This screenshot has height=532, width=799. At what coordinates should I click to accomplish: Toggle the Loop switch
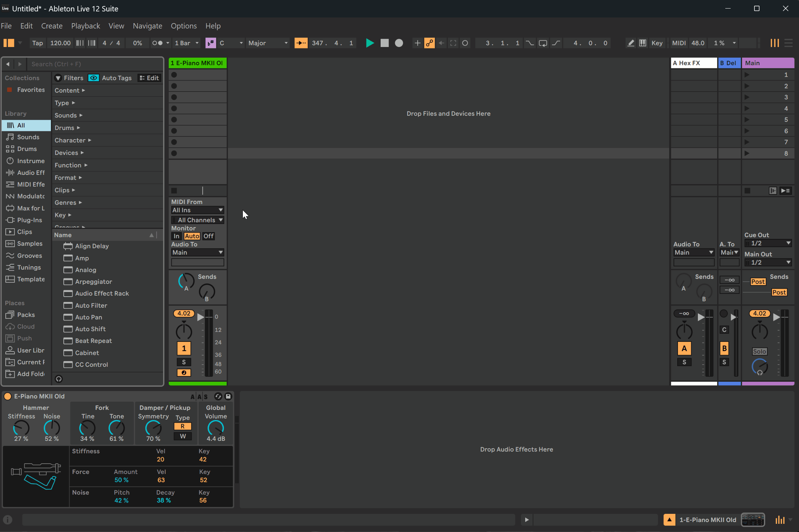coord(543,43)
